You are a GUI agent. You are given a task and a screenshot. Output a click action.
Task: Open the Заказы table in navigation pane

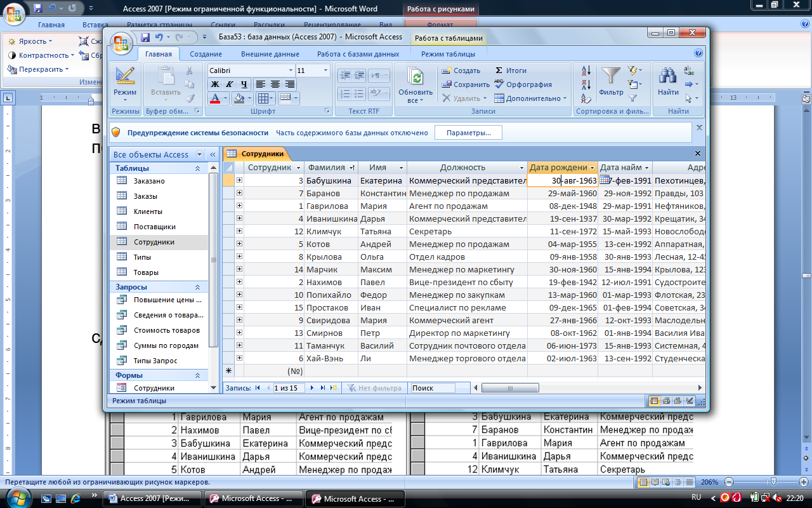pyautogui.click(x=145, y=196)
